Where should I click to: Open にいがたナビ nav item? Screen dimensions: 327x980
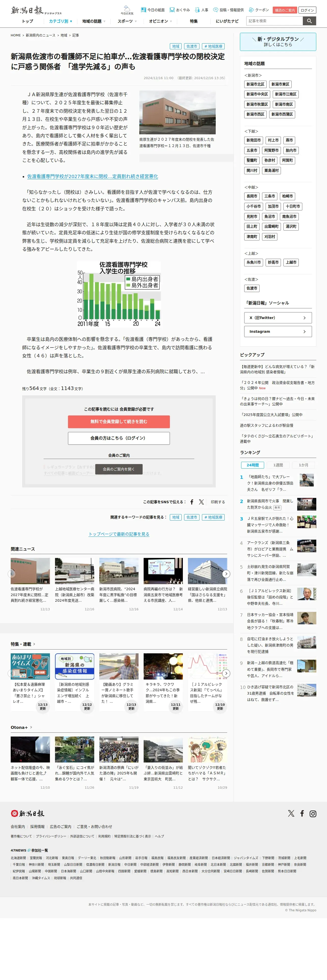click(227, 21)
